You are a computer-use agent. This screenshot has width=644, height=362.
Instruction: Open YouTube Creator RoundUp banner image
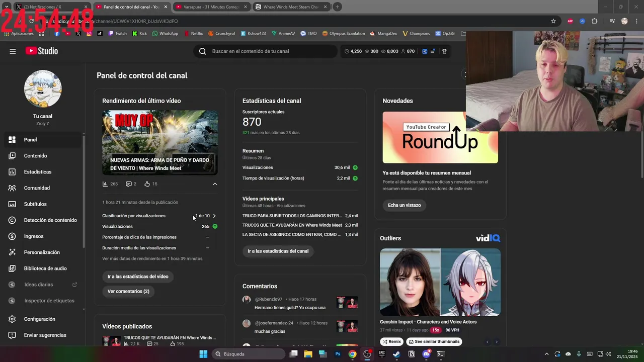coord(440,137)
